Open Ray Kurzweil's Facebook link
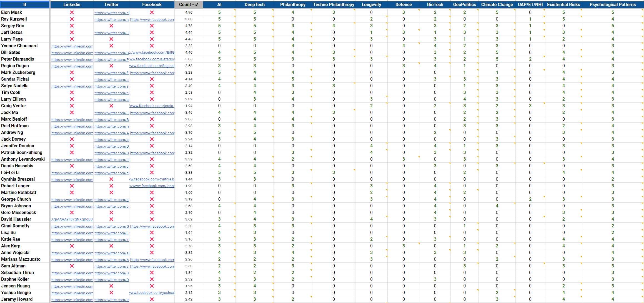The image size is (644, 303). [x=152, y=19]
